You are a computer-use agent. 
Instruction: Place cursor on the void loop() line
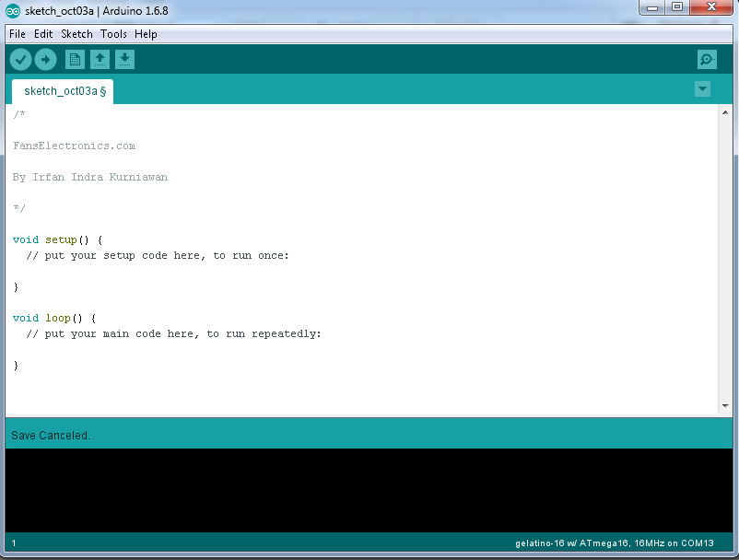(x=53, y=318)
